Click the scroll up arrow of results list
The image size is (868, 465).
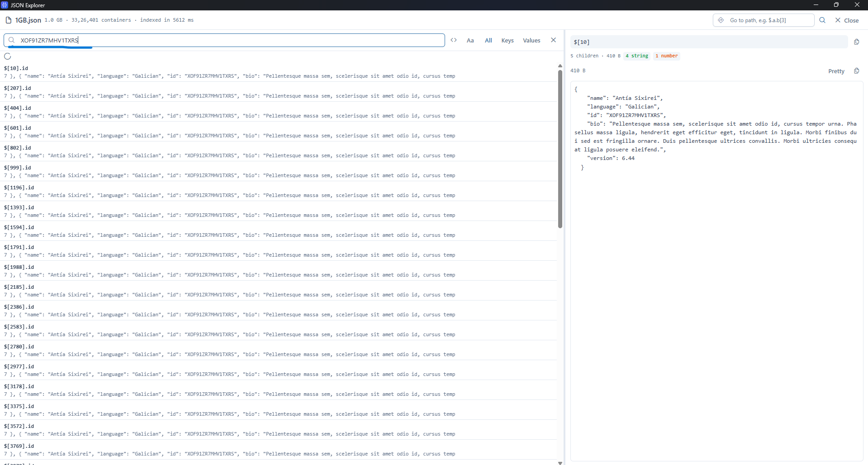[x=560, y=66]
